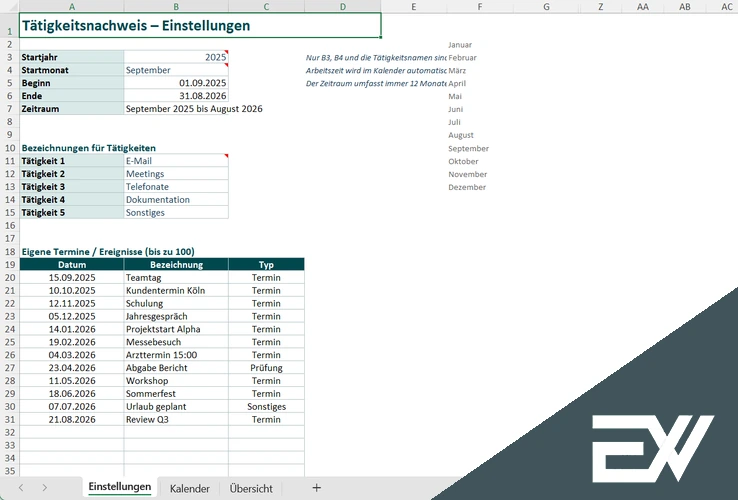Add a new sheet with plus icon
738x500 pixels.
[x=316, y=488]
